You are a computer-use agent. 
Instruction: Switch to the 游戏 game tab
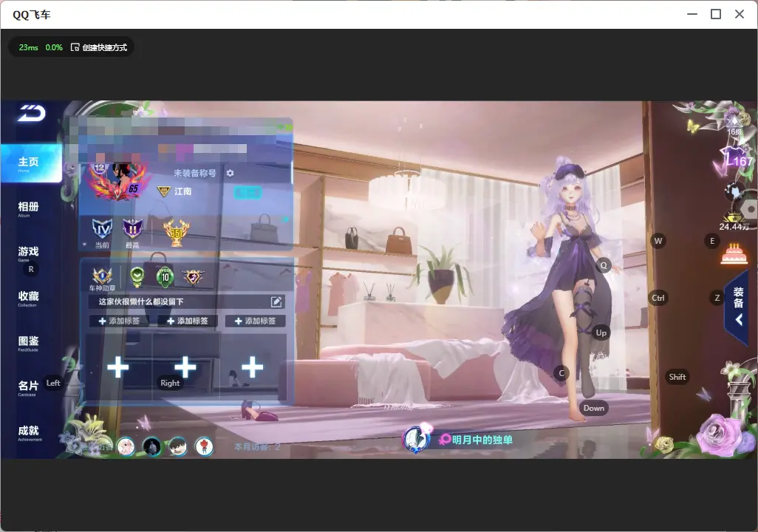(x=28, y=253)
